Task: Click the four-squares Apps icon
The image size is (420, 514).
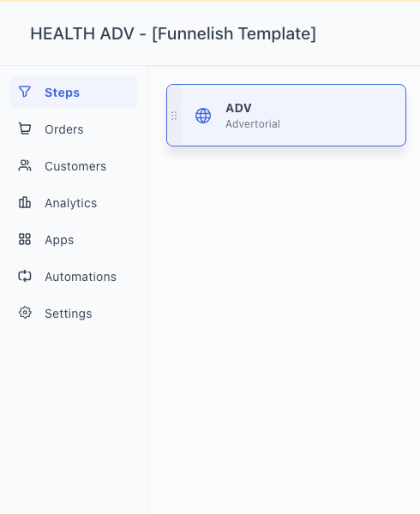Action: (x=25, y=239)
